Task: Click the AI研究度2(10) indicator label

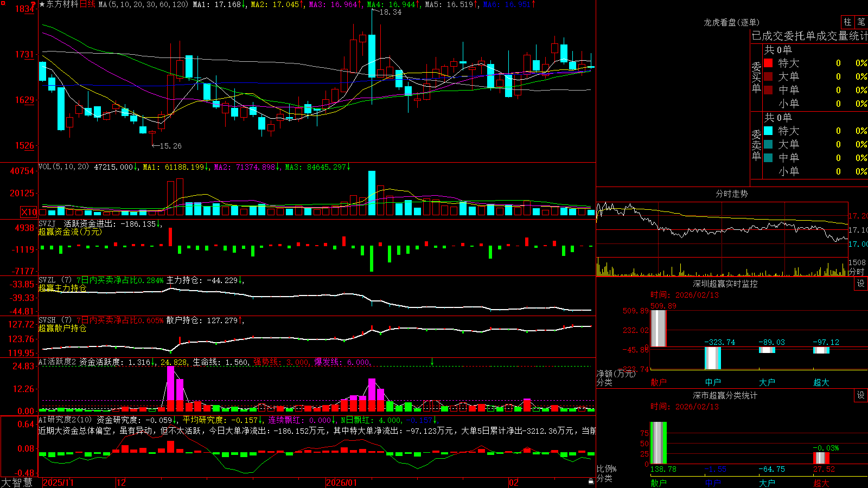Action: pos(65,420)
